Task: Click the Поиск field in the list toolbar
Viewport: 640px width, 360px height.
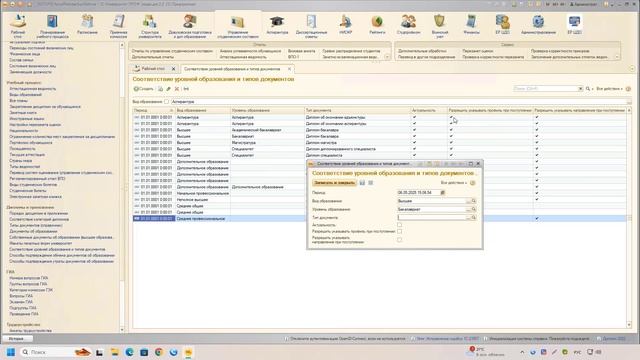Action: (x=545, y=89)
